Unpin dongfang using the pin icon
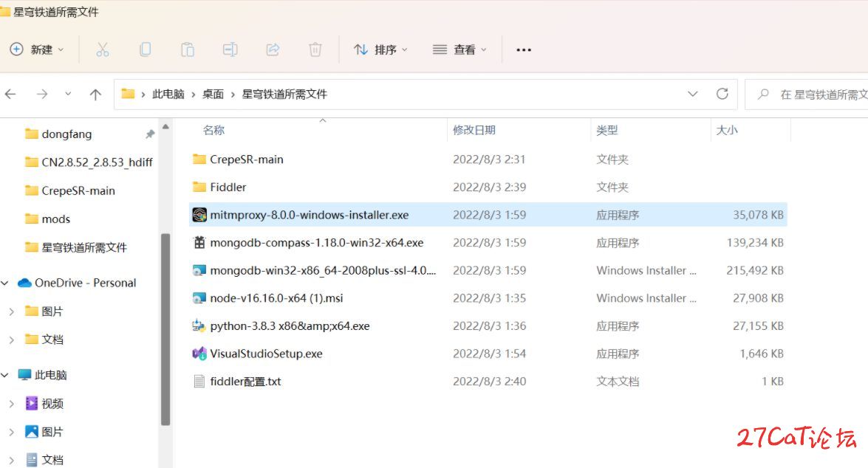This screenshot has width=868, height=468. click(x=149, y=134)
